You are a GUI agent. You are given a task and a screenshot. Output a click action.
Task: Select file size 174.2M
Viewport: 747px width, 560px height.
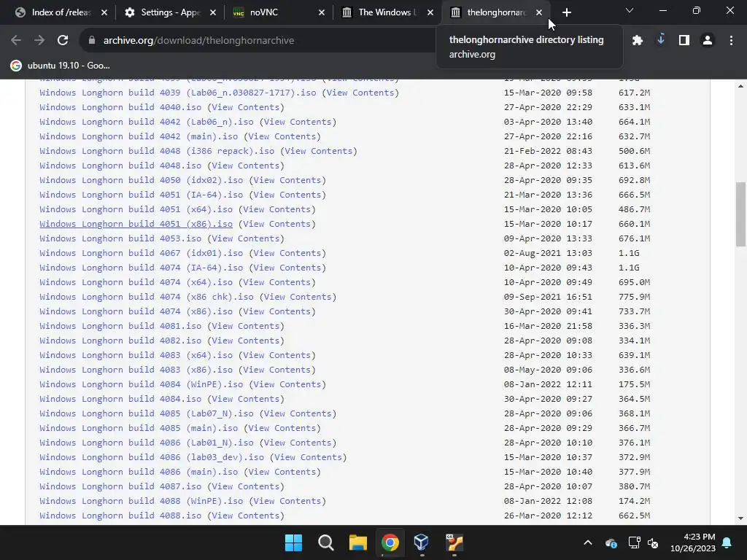pyautogui.click(x=634, y=501)
